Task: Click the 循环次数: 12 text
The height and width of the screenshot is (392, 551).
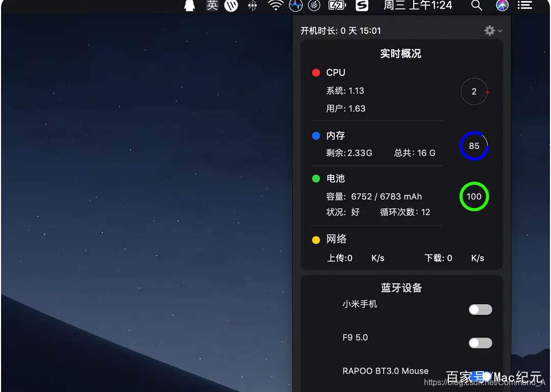Action: coord(405,212)
